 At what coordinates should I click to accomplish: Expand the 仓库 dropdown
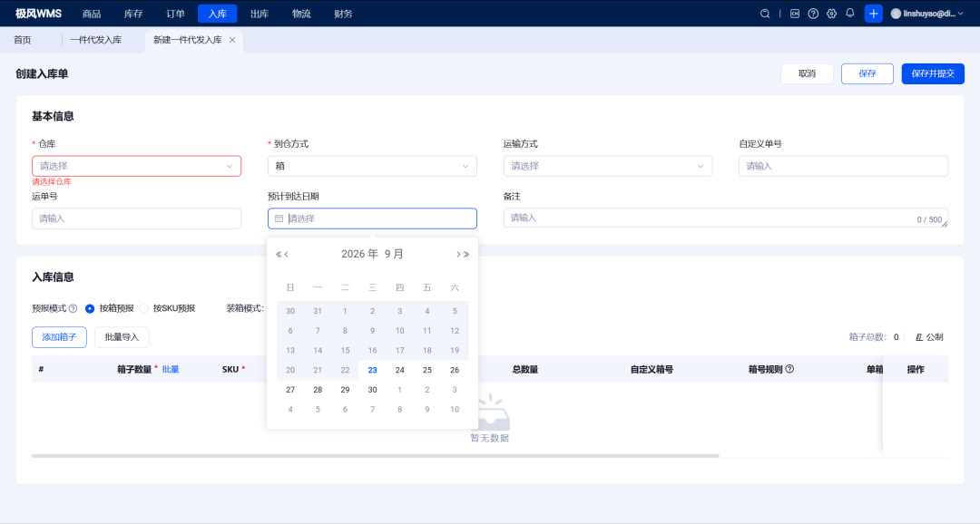click(x=136, y=166)
